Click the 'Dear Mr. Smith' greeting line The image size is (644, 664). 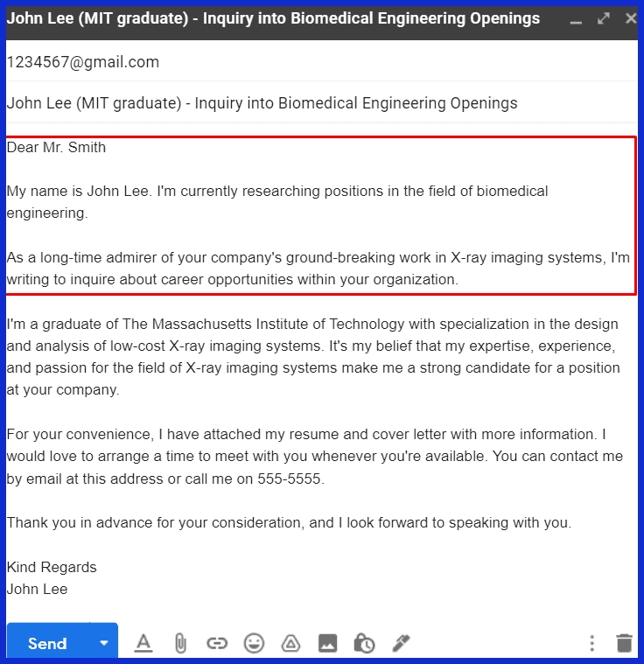pos(56,147)
